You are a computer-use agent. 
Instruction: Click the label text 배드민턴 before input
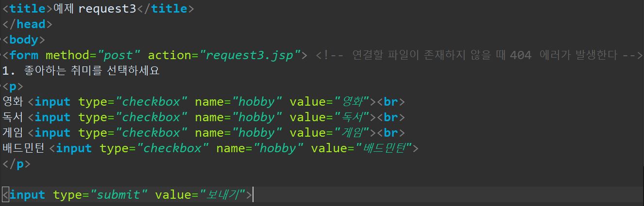(x=23, y=148)
